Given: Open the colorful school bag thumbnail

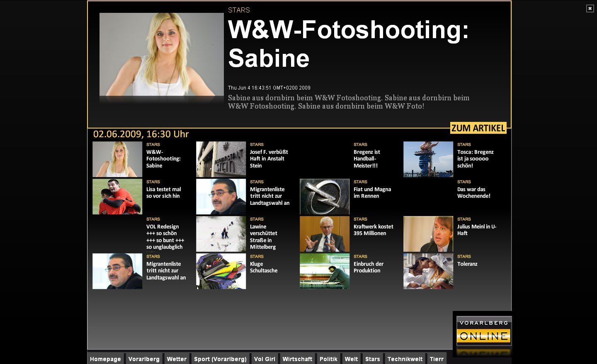Looking at the screenshot, I should (221, 271).
